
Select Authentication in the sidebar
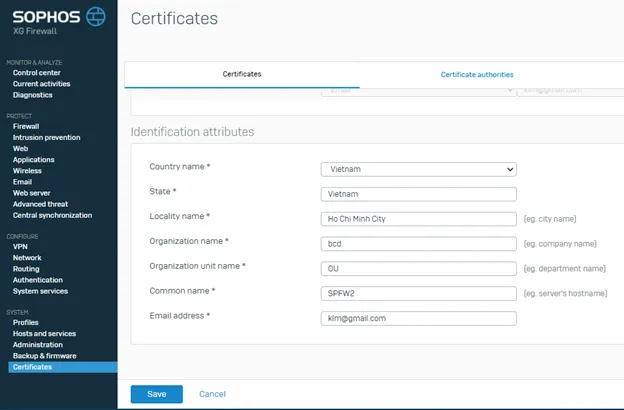click(x=37, y=280)
